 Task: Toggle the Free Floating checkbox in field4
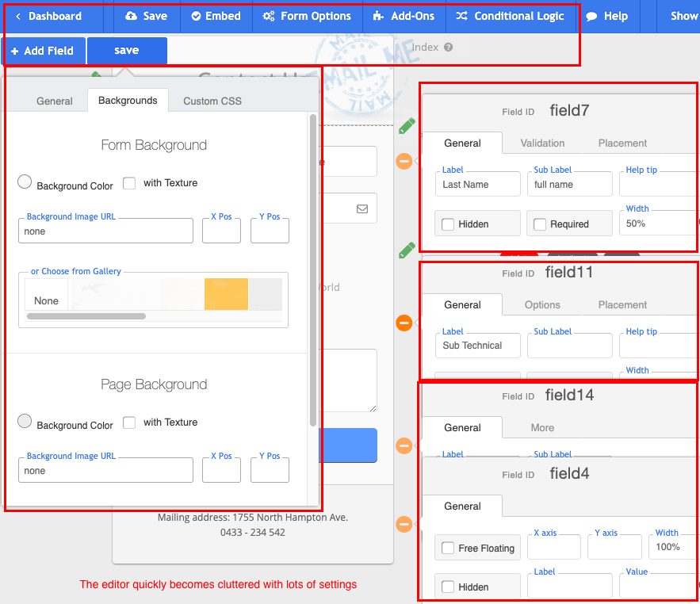click(x=448, y=548)
